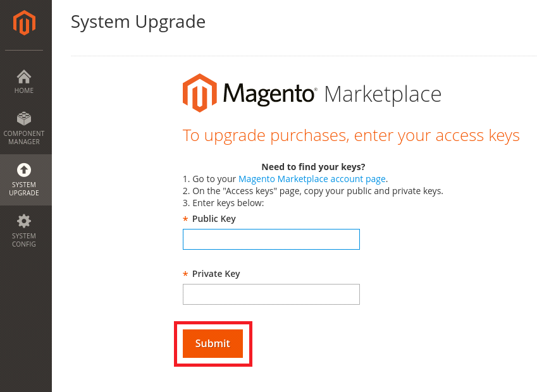This screenshot has height=392, width=537.
Task: Open System Config gear icon
Action: (24, 221)
